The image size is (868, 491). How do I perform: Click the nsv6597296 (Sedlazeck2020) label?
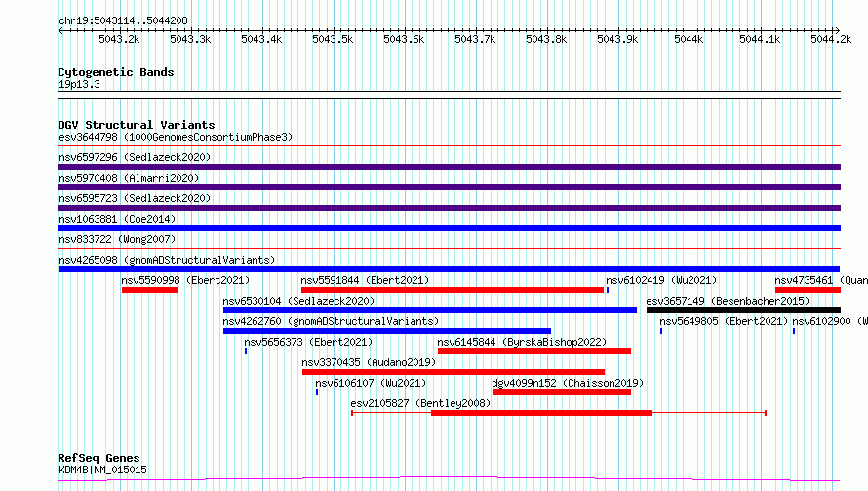135,157
